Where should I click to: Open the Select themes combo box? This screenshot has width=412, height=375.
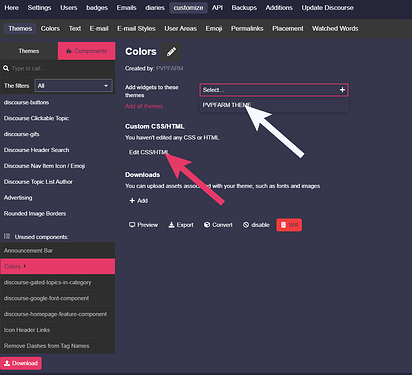coord(274,90)
